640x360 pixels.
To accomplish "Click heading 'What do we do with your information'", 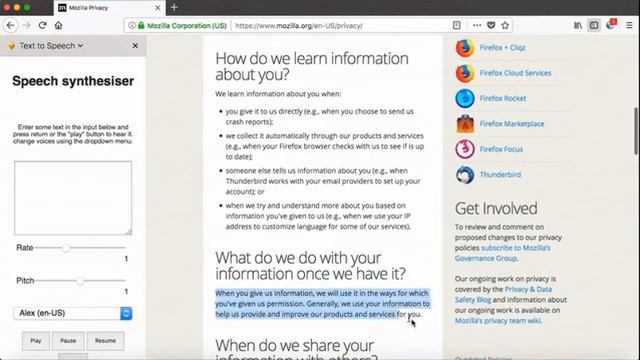I will pyautogui.click(x=311, y=265).
